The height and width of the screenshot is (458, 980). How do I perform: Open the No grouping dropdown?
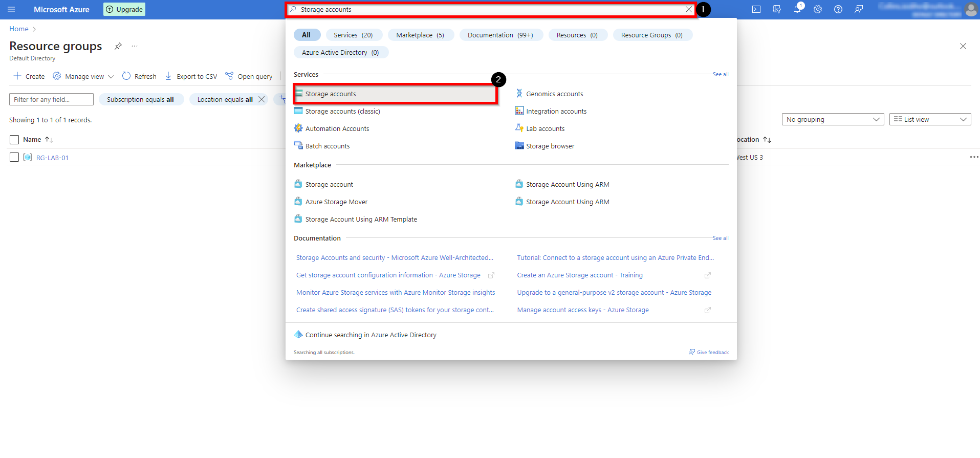pos(833,119)
